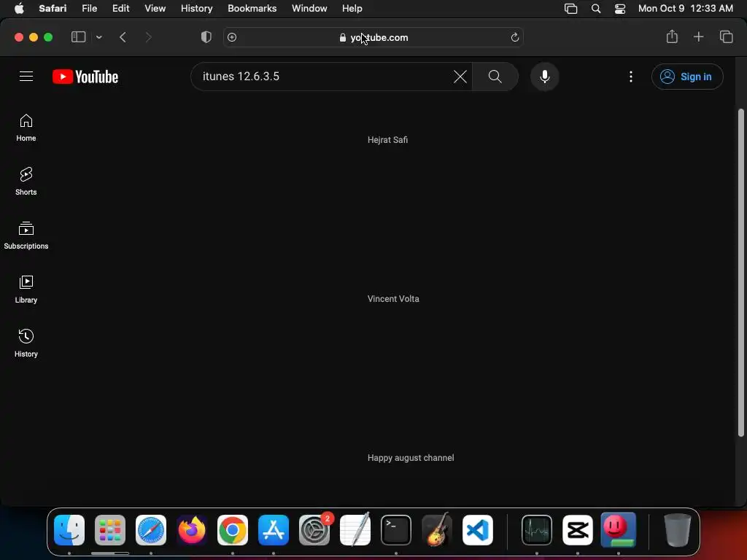The height and width of the screenshot is (560, 747).
Task: Click the screen mirroring menu bar icon
Action: pyautogui.click(x=570, y=9)
